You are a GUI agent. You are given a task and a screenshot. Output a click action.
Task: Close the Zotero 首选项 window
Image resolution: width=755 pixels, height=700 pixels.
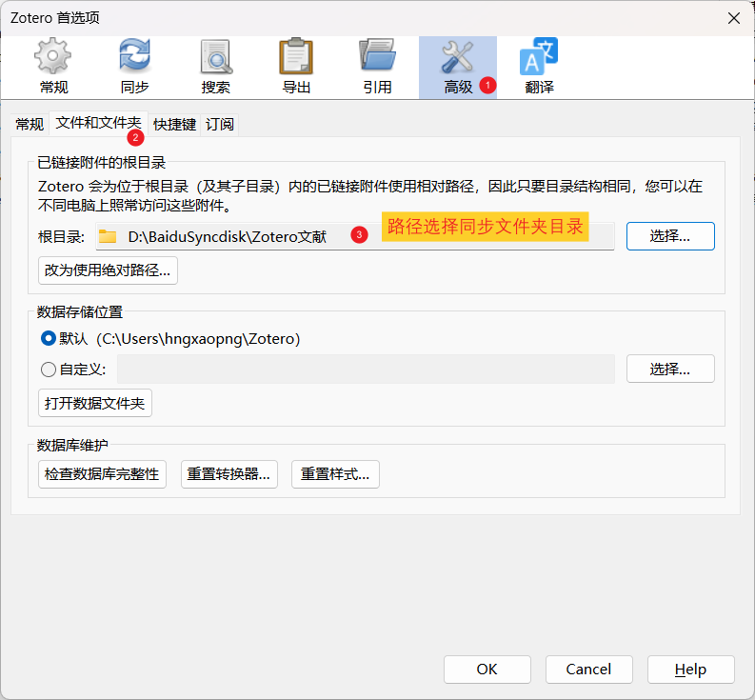[x=734, y=18]
